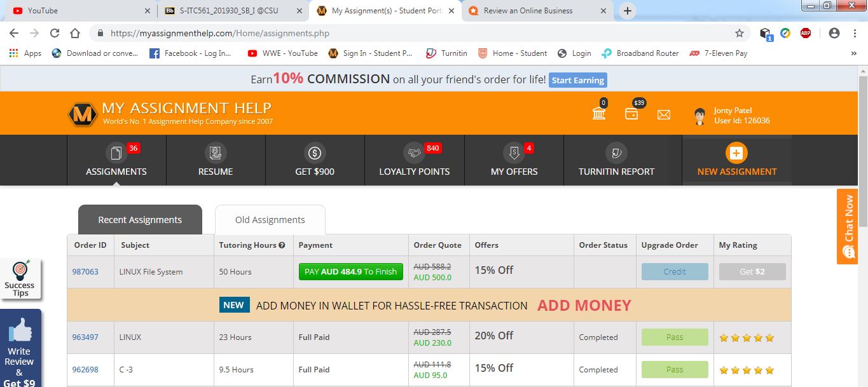Screen dimensions: 868x387
Task: Start a New Assignment
Action: tap(737, 160)
